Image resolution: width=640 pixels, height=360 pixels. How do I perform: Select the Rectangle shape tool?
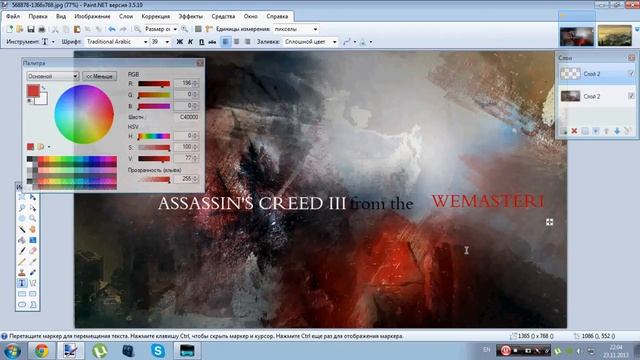coord(22,293)
